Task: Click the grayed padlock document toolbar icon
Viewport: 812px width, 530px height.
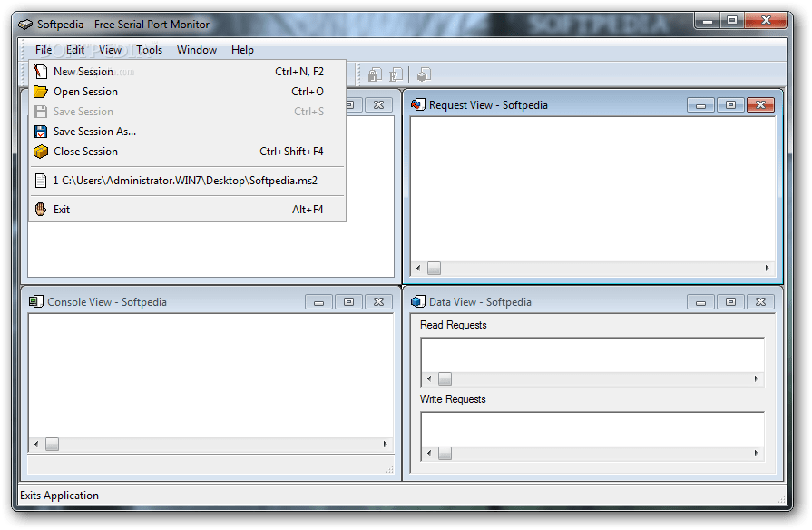Action: [x=375, y=74]
